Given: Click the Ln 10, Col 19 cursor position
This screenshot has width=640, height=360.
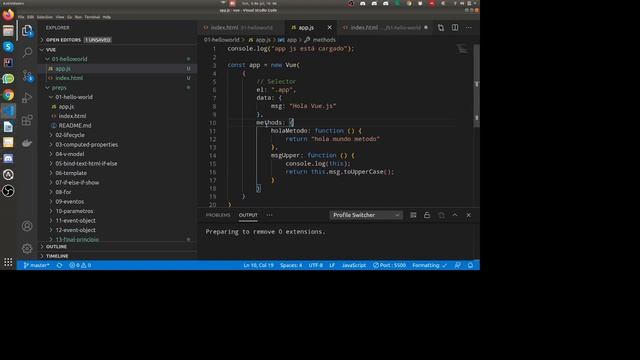Looking at the screenshot, I should point(258,265).
